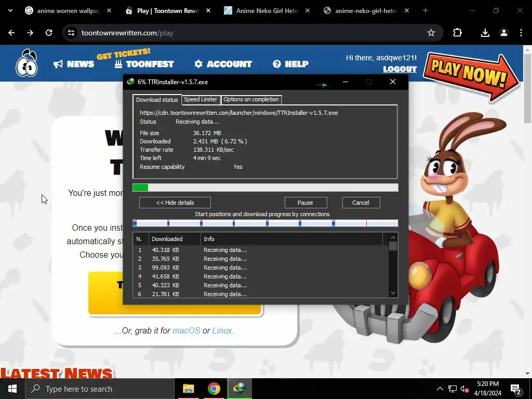Select connection row with 99.093 KB
Screen dimensions: 532x399
point(261,268)
